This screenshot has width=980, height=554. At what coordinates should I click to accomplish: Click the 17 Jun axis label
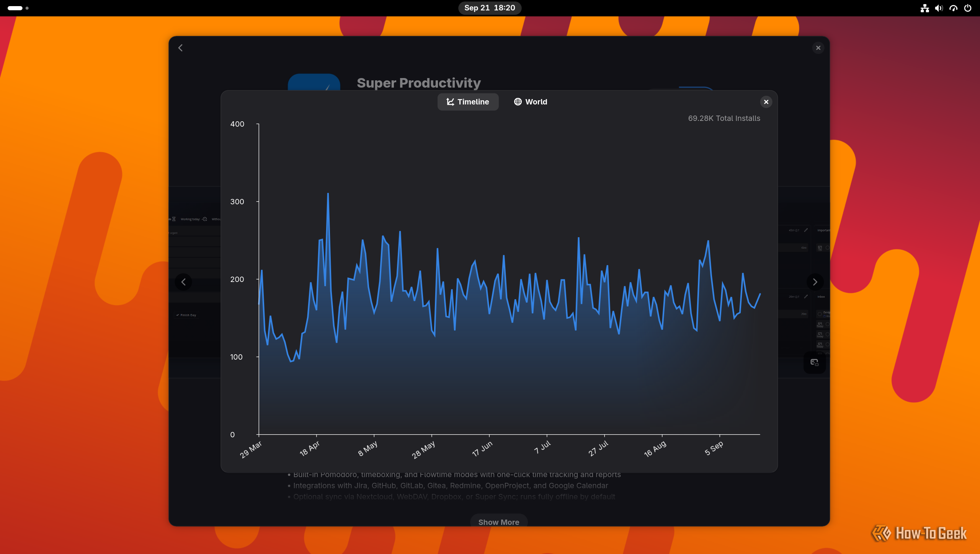(x=482, y=448)
